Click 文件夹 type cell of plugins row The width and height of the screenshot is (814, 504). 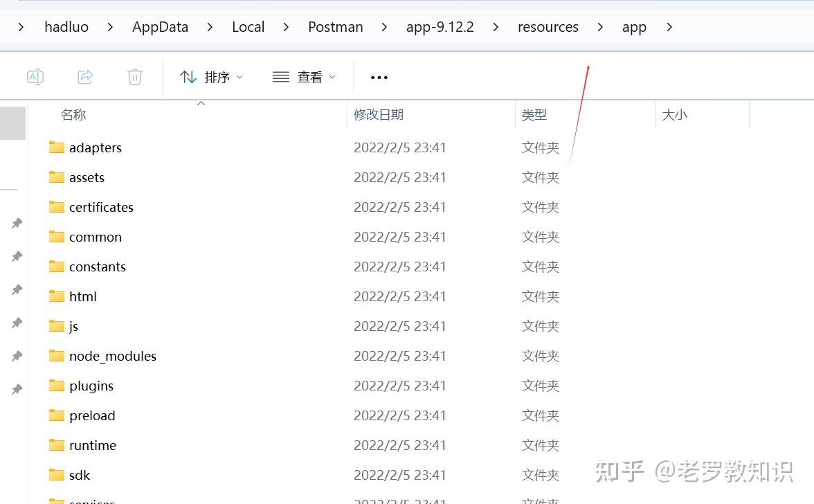pyautogui.click(x=541, y=386)
